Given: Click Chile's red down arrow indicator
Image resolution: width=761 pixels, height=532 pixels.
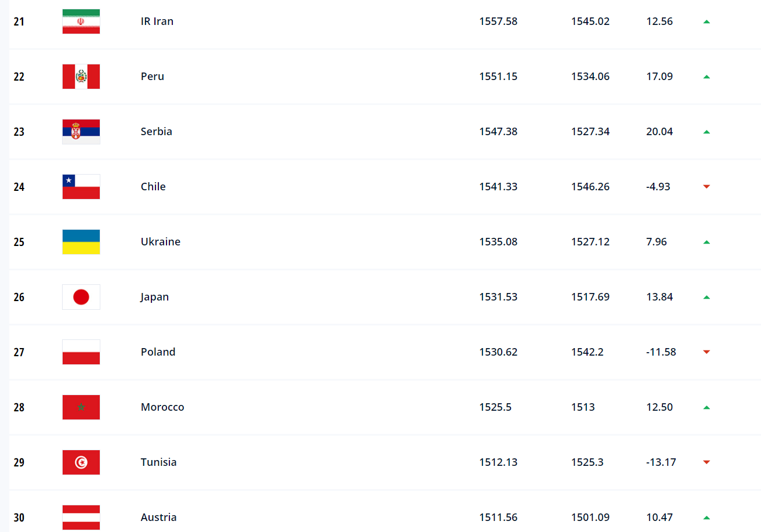Looking at the screenshot, I should coord(706,187).
